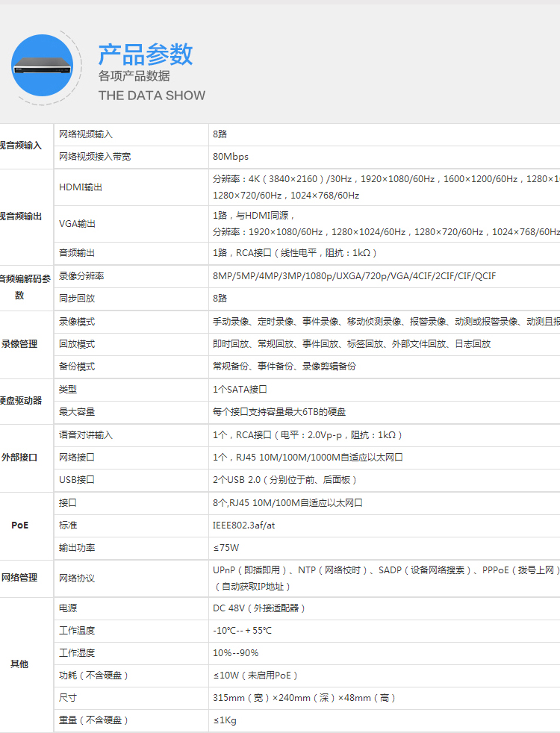The width and height of the screenshot is (560, 733).
Task: Click the 录像分辨率 parameter label
Action: click(x=81, y=276)
